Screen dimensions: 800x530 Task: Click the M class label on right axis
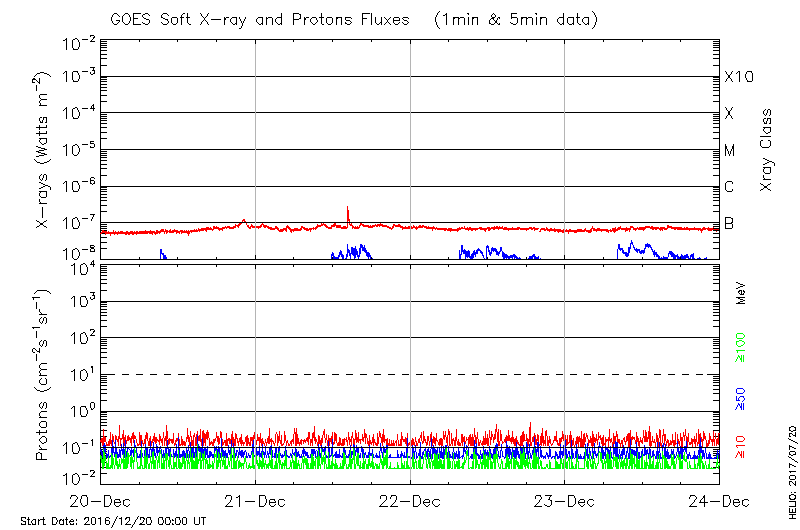730,150
